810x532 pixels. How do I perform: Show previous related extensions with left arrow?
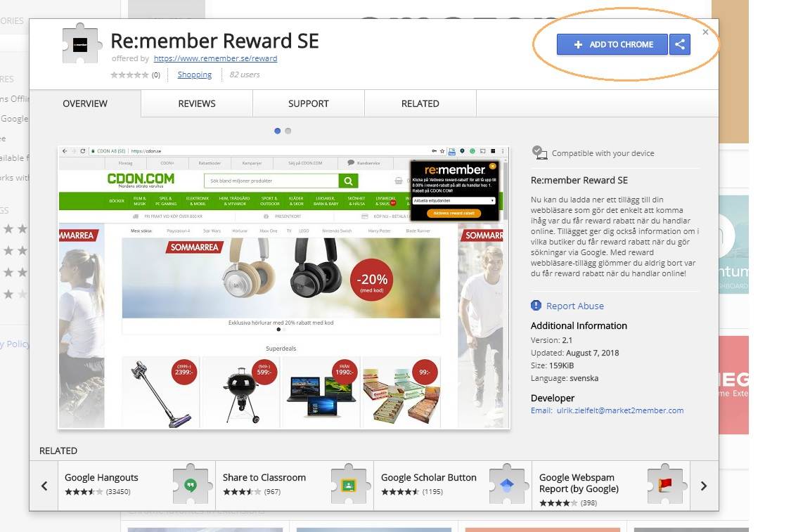pos(44,486)
